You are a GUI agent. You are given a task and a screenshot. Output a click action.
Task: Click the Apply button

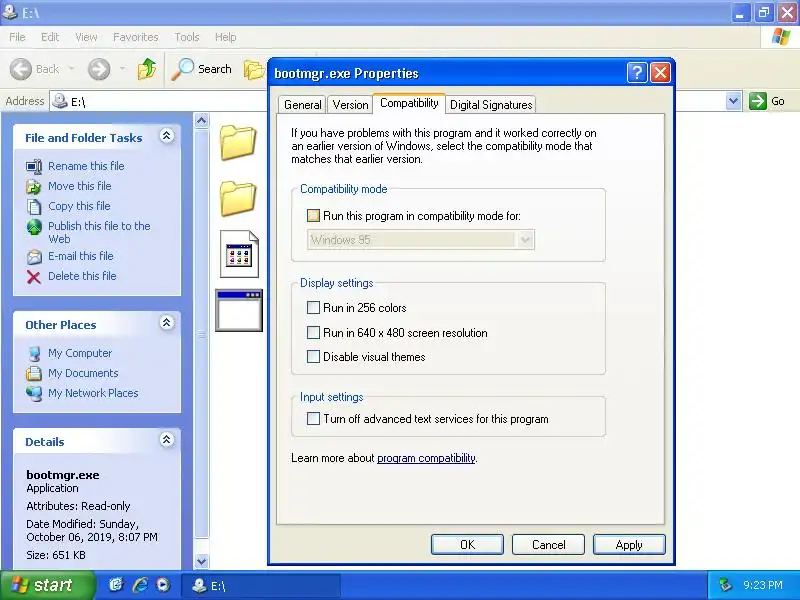click(x=629, y=544)
